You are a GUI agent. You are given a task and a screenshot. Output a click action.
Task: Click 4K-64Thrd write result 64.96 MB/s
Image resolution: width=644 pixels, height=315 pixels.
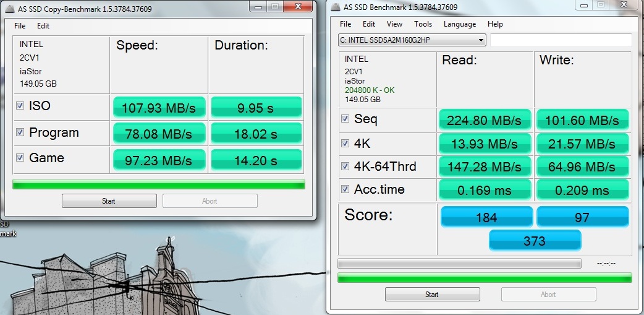582,166
